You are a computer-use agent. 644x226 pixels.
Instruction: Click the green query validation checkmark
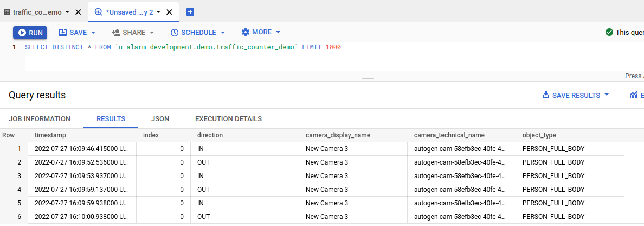(x=609, y=33)
